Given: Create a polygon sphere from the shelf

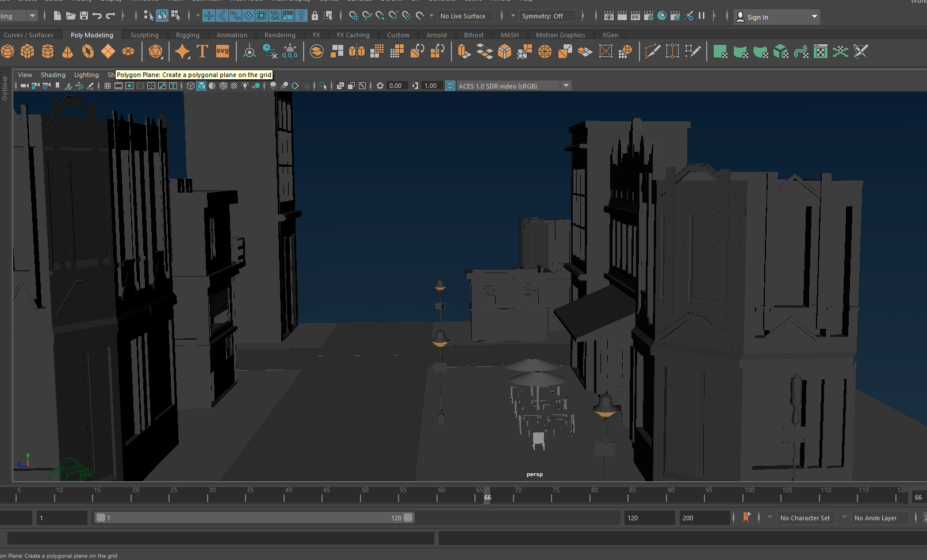Looking at the screenshot, I should (7, 52).
